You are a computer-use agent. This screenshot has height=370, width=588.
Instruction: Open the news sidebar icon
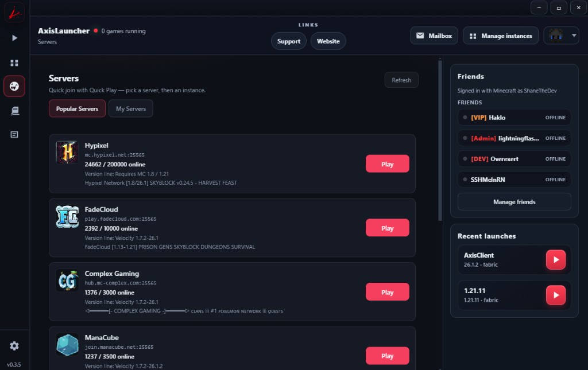click(x=14, y=134)
